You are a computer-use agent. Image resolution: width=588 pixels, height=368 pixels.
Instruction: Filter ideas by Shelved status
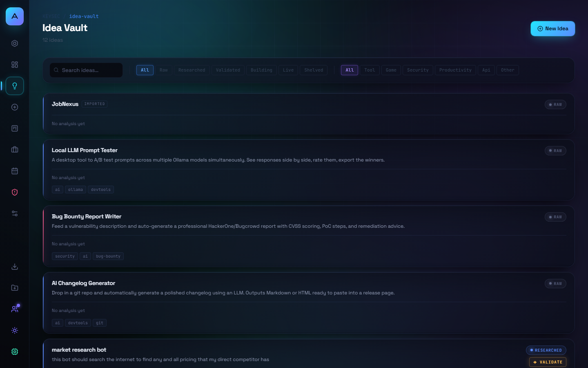coord(314,70)
